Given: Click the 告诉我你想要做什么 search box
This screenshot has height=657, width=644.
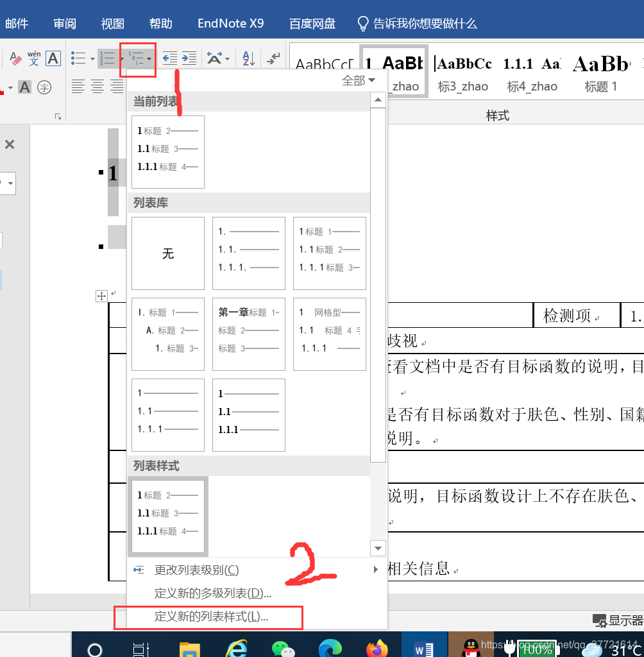Looking at the screenshot, I should coord(418,24).
